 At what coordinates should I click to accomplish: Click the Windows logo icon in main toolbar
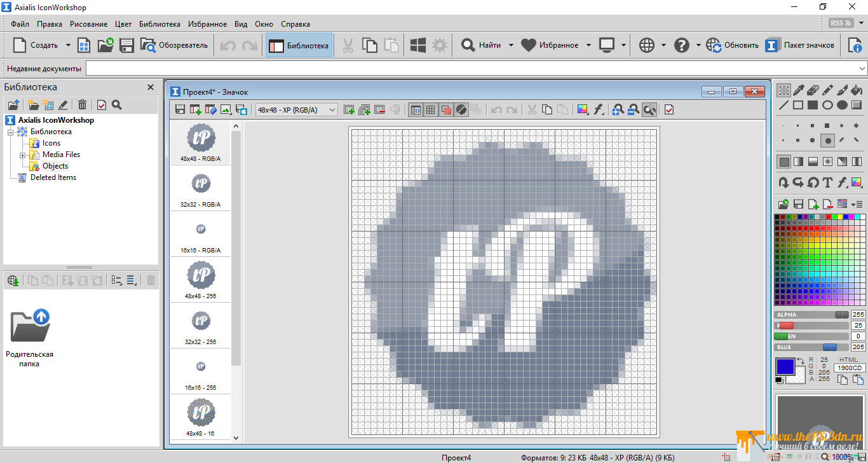pos(417,45)
